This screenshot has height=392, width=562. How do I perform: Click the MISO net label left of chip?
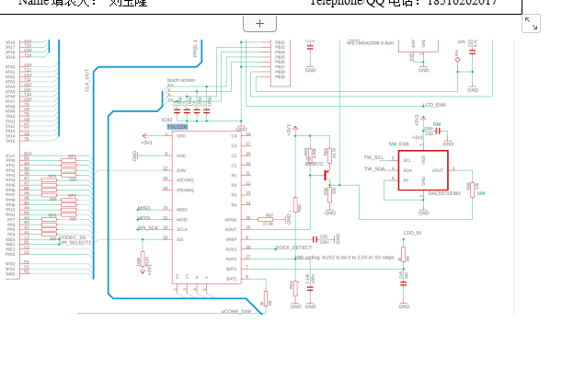[143, 208]
